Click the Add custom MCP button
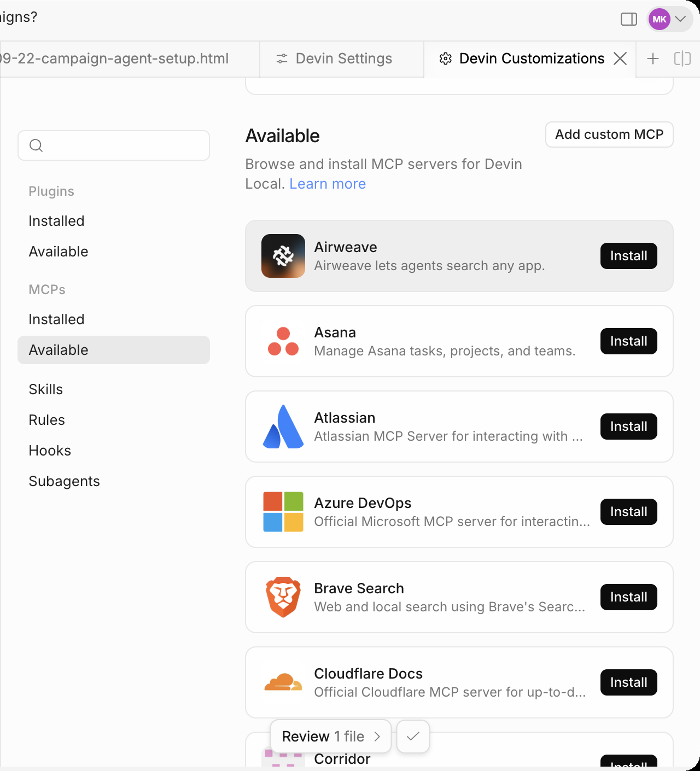700x771 pixels. tap(609, 135)
